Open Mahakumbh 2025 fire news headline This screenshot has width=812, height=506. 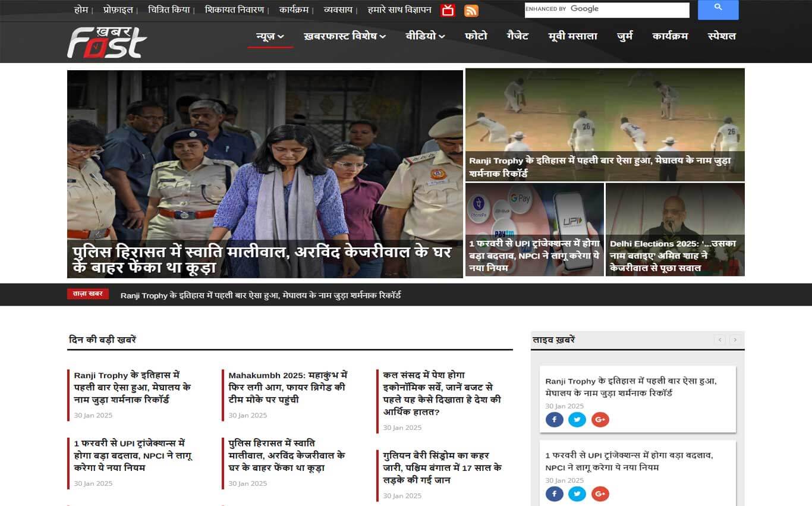(x=288, y=387)
